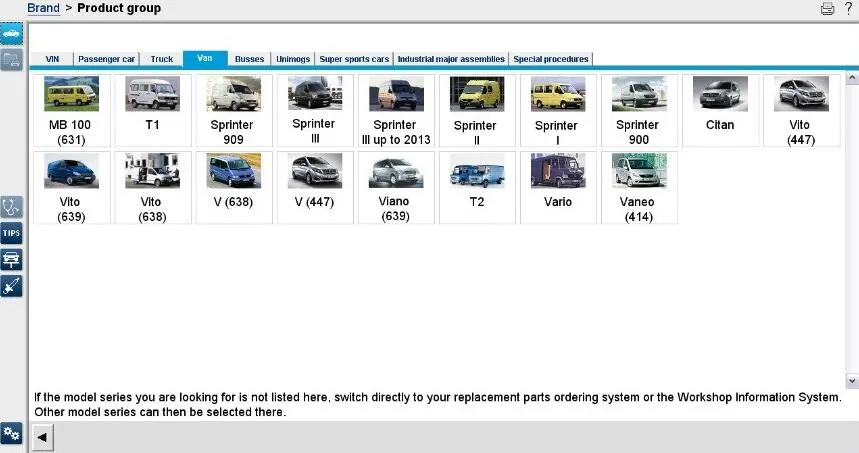Open the measurement probe sidebar icon

[x=12, y=286]
